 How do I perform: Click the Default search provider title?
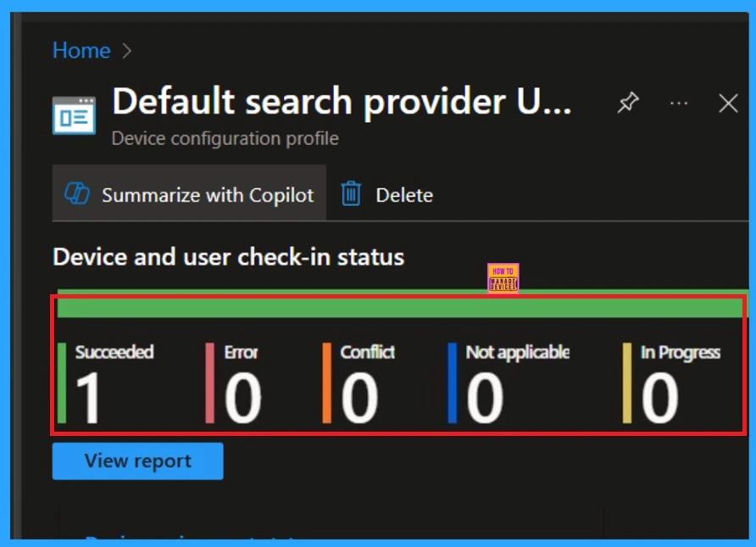(x=342, y=101)
